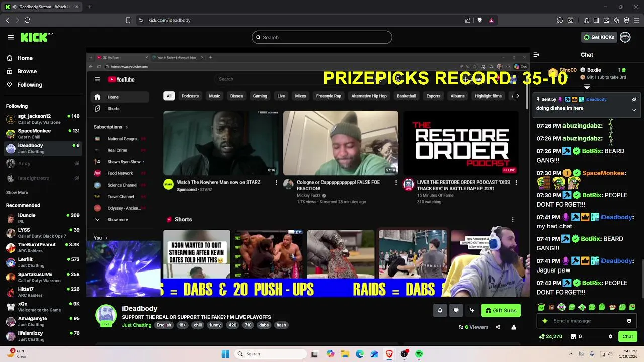Click the Windows taskbar Search box
This screenshot has width=644, height=362.
point(272,354)
